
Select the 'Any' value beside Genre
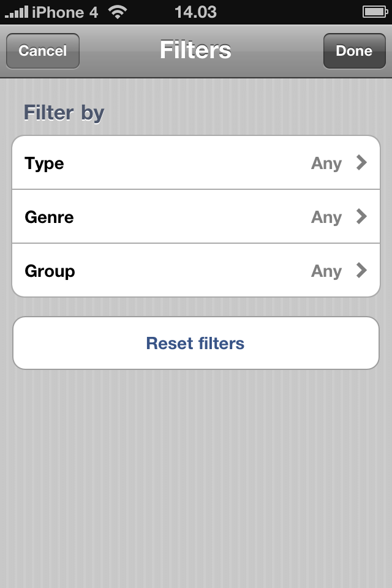pyautogui.click(x=326, y=217)
